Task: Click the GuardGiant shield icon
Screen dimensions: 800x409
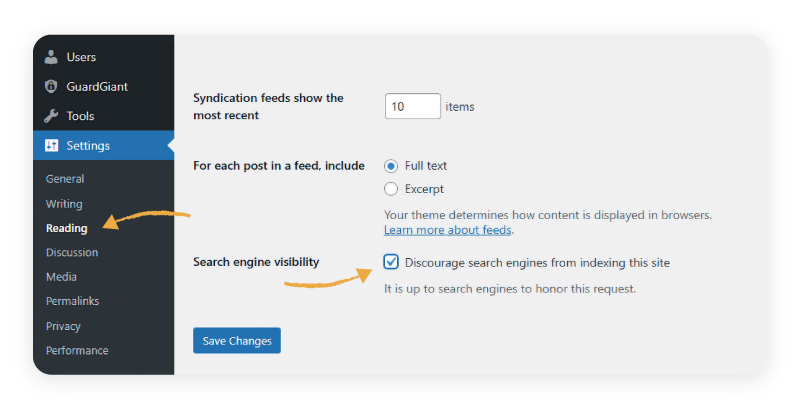Action: tap(52, 87)
